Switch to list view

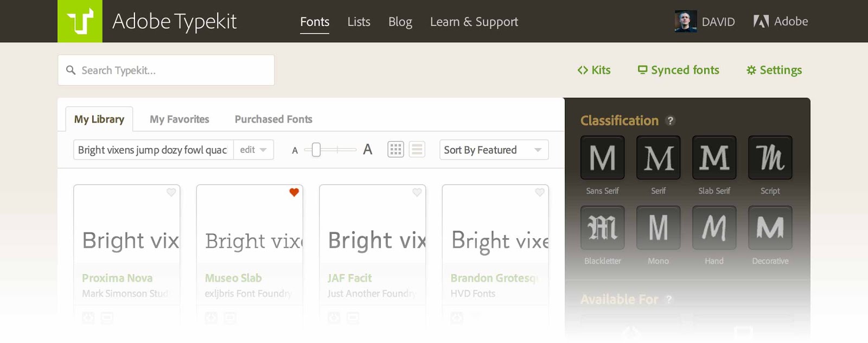pyautogui.click(x=417, y=149)
